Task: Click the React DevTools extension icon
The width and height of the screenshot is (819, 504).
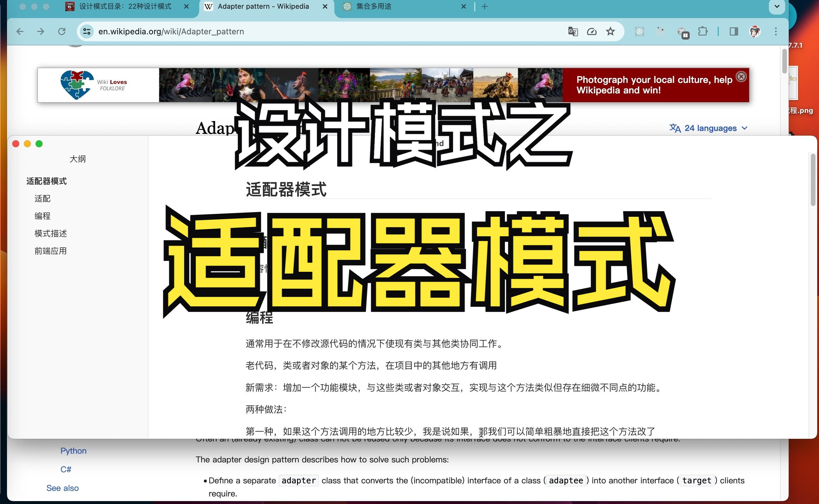Action: pyautogui.click(x=640, y=31)
